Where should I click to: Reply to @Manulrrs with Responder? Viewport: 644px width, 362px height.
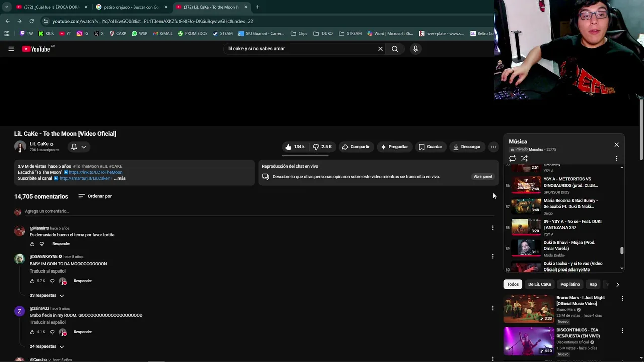(61, 244)
